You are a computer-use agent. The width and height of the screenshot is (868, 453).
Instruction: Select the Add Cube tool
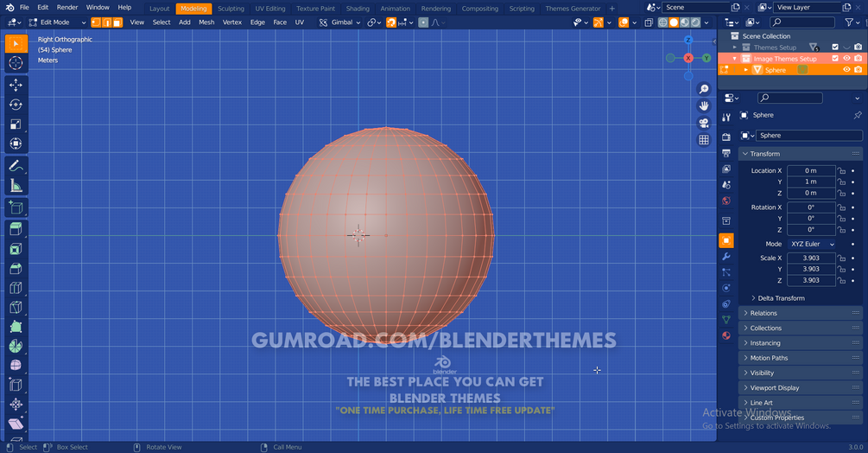tap(16, 207)
